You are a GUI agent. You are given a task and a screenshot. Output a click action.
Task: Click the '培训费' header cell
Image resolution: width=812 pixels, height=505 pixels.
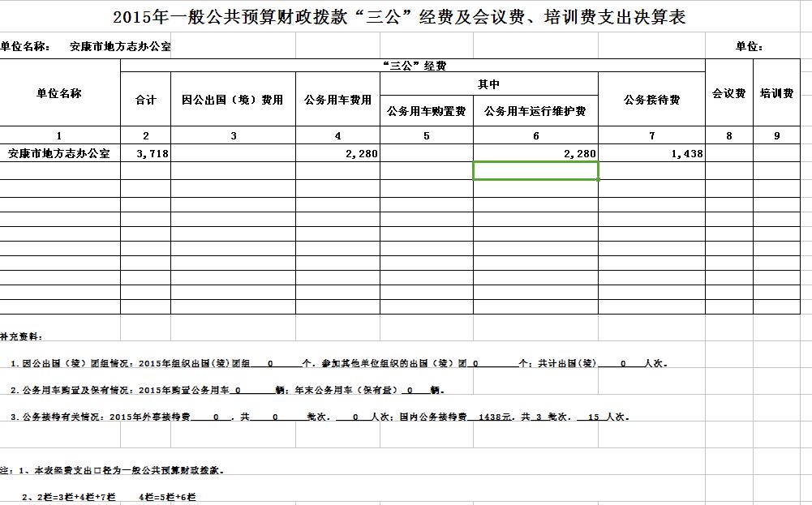[x=777, y=93]
